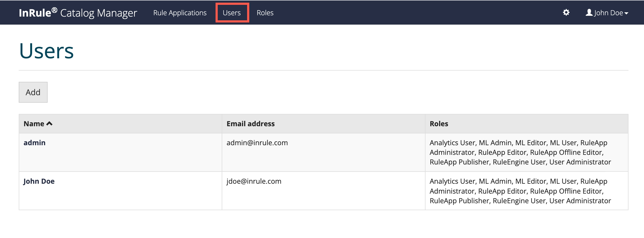Click the large Users page heading
Screen dimensions: 644x238
(47, 51)
